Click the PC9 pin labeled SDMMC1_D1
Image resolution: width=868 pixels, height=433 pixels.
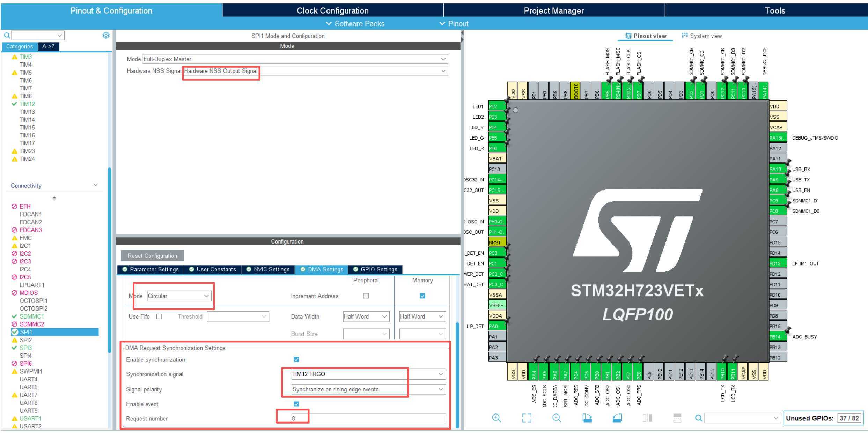778,201
